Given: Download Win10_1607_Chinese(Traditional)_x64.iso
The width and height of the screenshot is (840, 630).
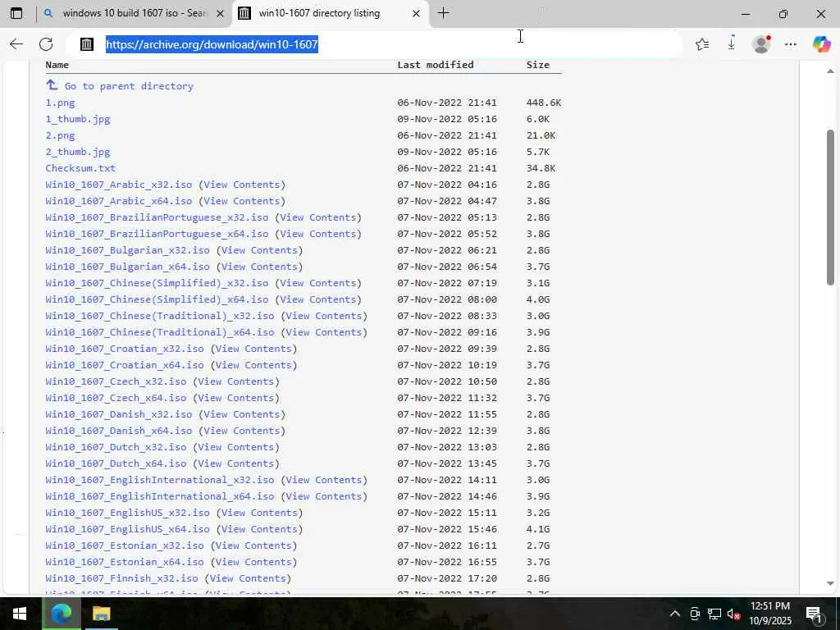Looking at the screenshot, I should (x=160, y=332).
